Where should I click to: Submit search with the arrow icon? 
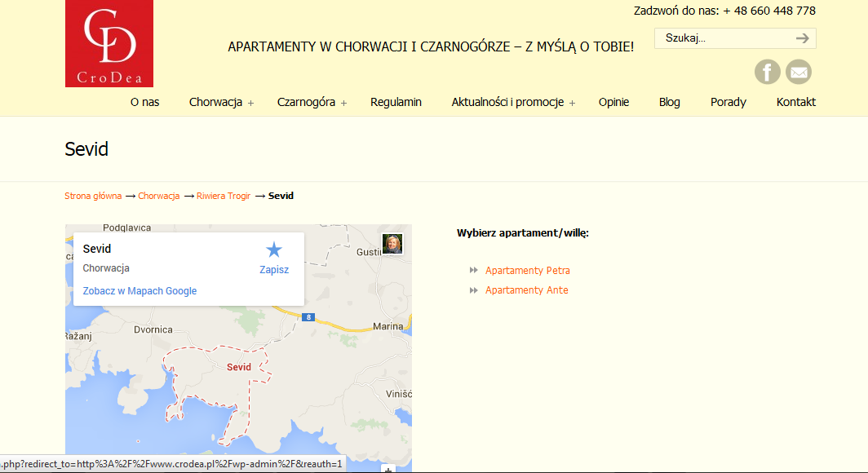click(x=803, y=38)
